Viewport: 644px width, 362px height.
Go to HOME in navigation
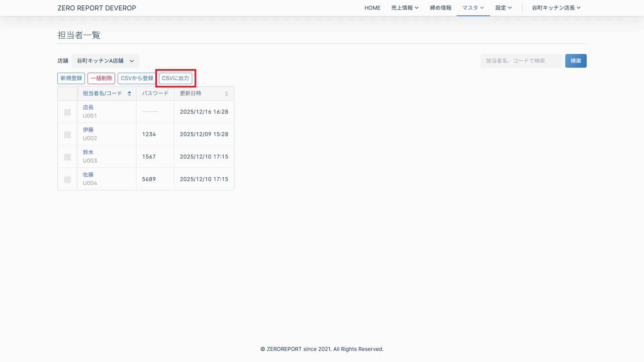pos(372,8)
